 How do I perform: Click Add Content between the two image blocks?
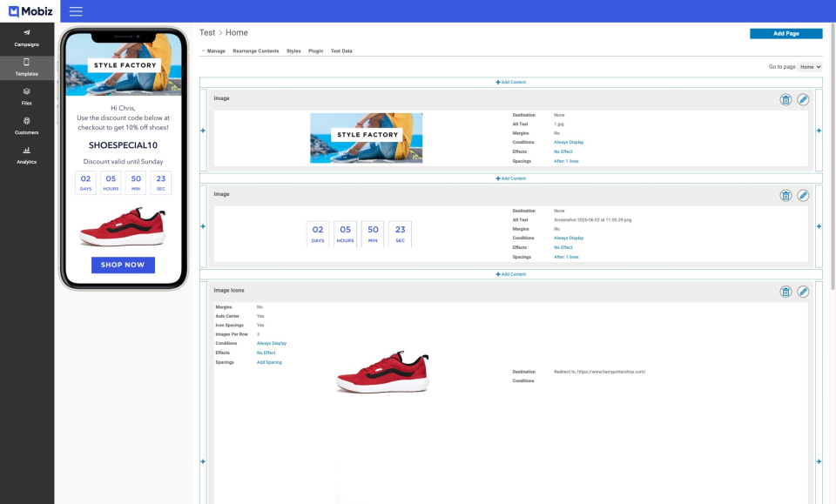click(511, 178)
